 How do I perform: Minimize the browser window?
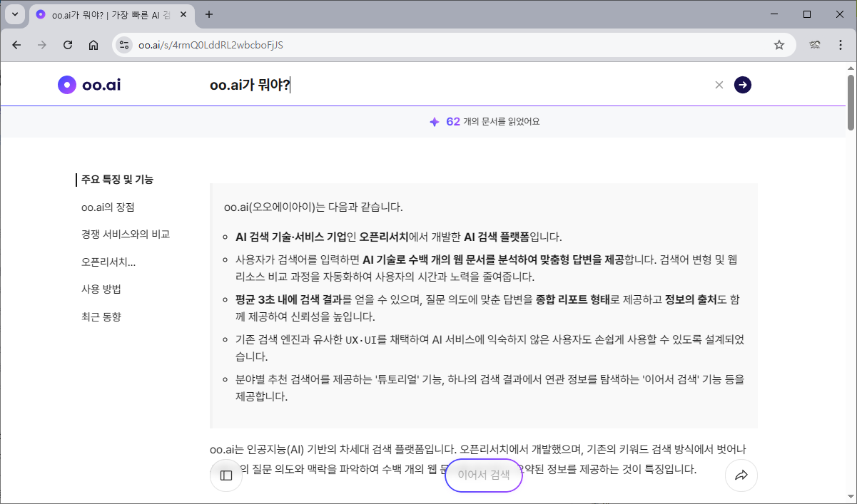[775, 14]
